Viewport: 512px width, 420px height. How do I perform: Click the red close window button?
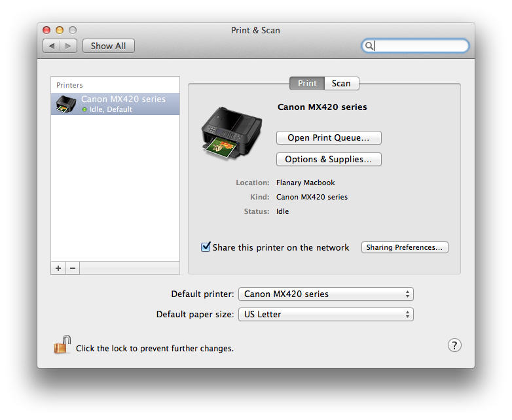point(46,30)
